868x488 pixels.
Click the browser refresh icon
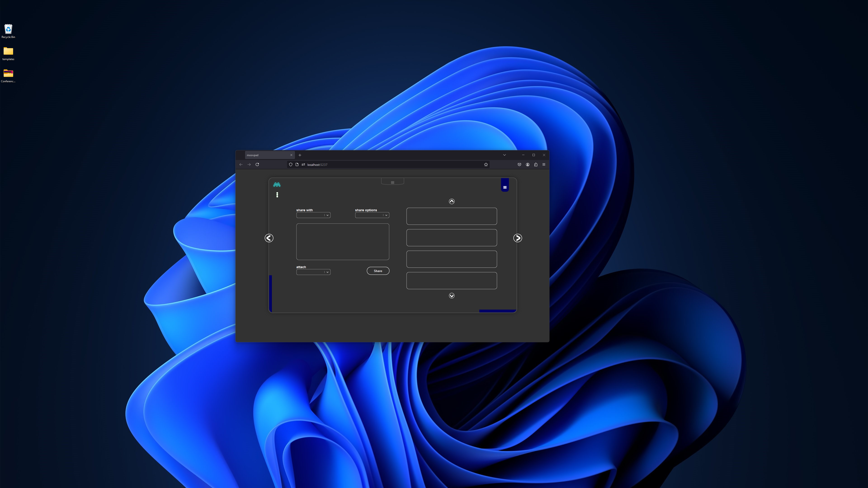tap(257, 164)
